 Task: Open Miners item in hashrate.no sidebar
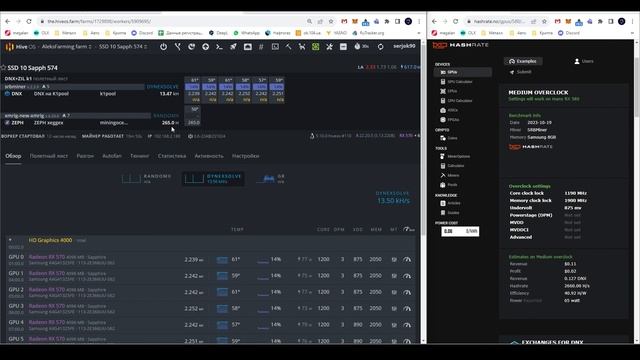click(449, 176)
